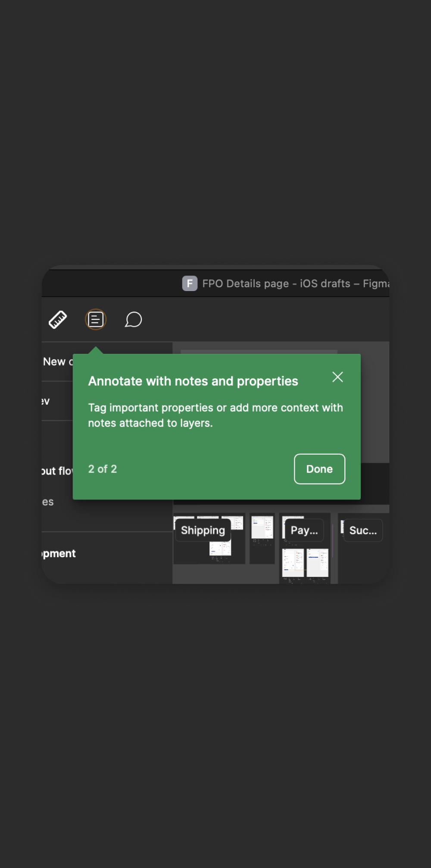Click the Figma file icon in title bar
Viewport: 431px width, 868px height.
tap(190, 283)
